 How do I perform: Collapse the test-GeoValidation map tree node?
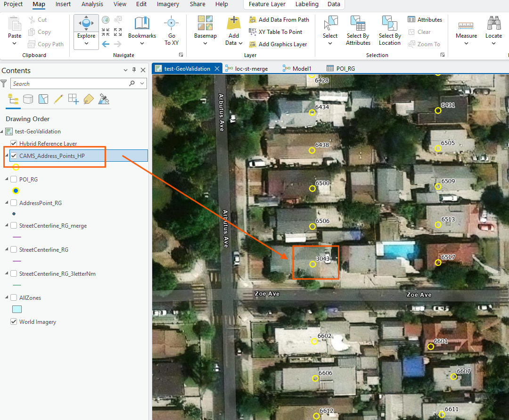click(x=2, y=132)
